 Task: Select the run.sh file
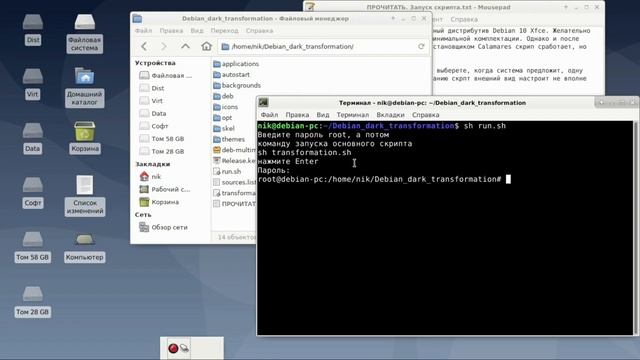tap(227, 171)
